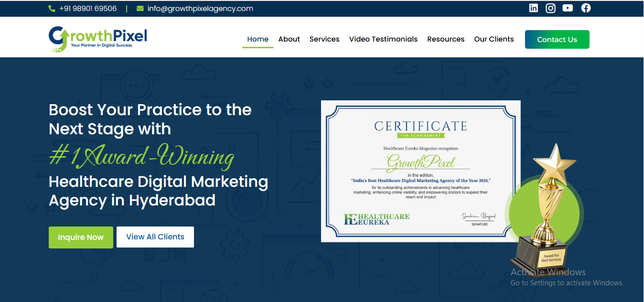Open the LinkedIn icon in top bar

coord(534,8)
